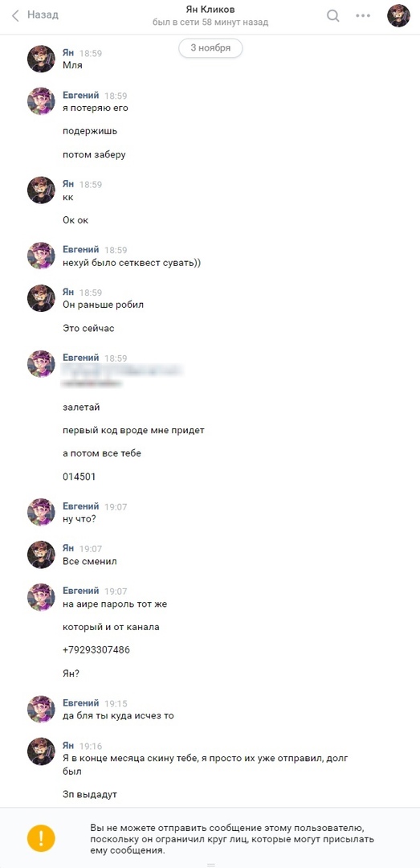The width and height of the screenshot is (420, 868).
Task: Select the phone number message +79293307486
Action: 96,650
